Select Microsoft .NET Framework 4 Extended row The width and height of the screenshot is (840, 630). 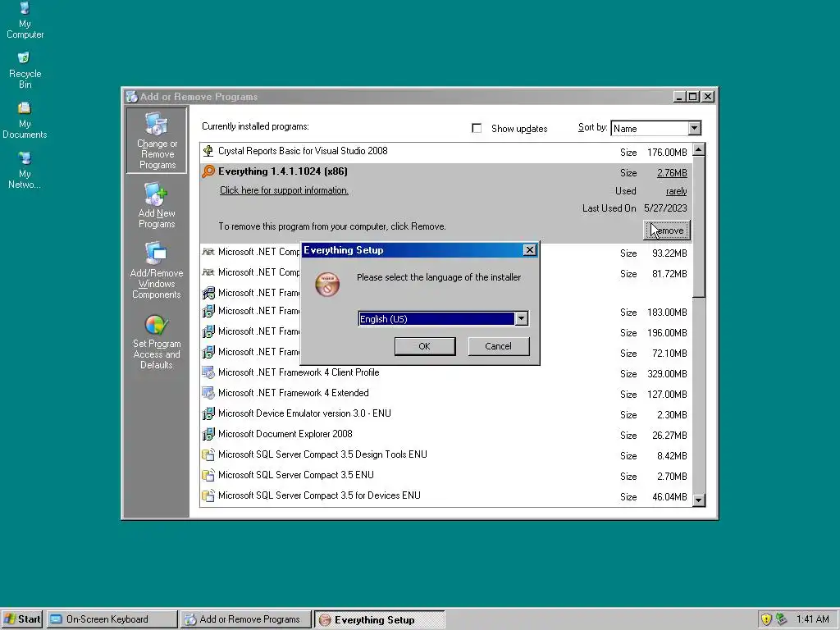[x=445, y=393]
